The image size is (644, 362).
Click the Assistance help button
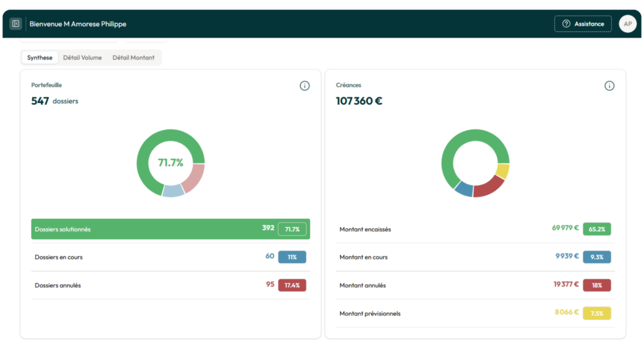point(582,24)
